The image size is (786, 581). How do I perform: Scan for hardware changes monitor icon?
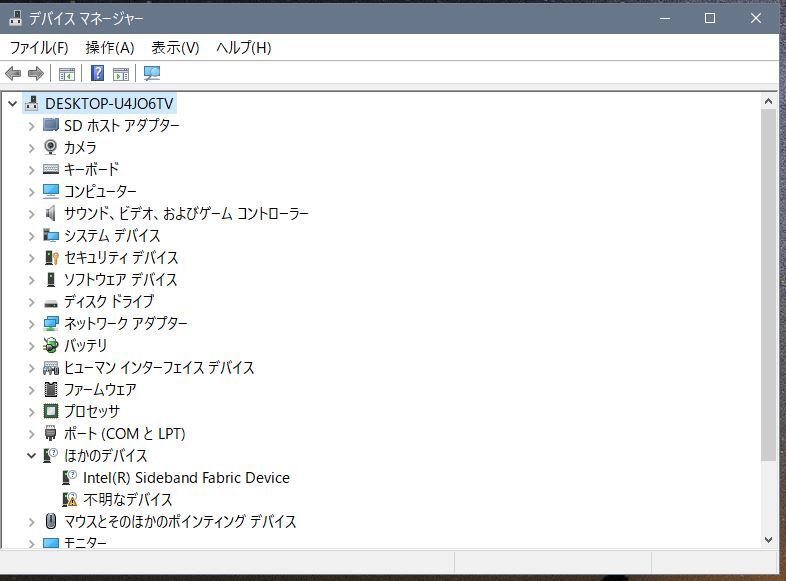pyautogui.click(x=151, y=74)
